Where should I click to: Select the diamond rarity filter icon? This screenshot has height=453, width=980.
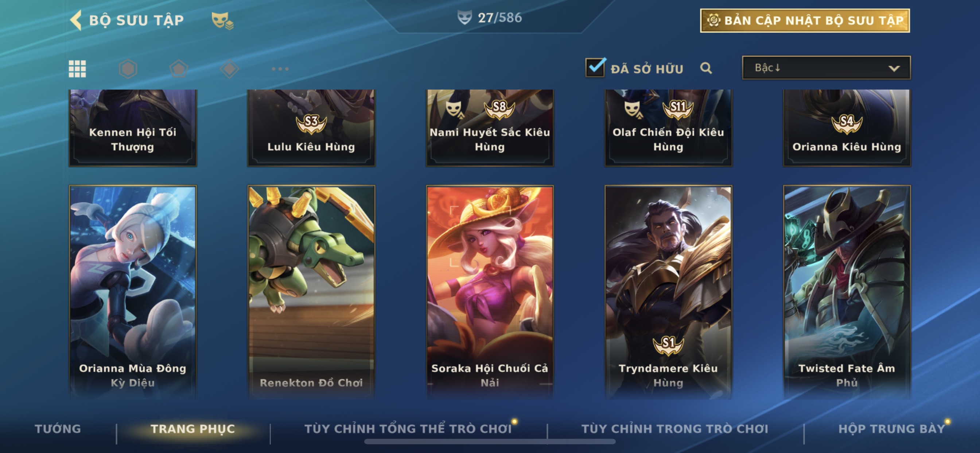(229, 69)
